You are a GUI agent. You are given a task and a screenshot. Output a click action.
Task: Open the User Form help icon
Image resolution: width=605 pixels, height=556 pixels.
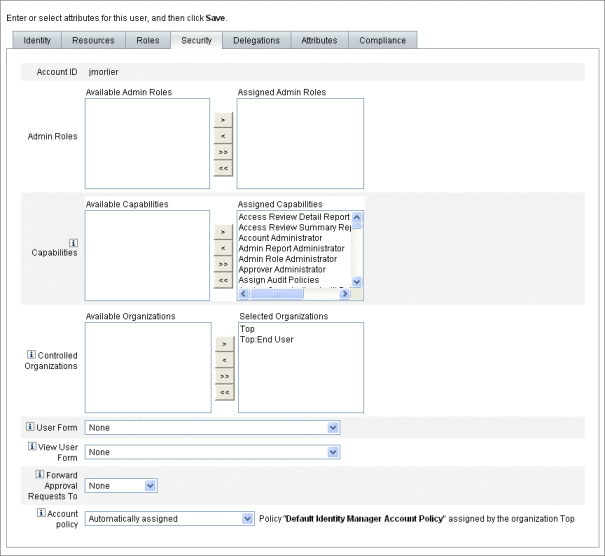[30, 426]
